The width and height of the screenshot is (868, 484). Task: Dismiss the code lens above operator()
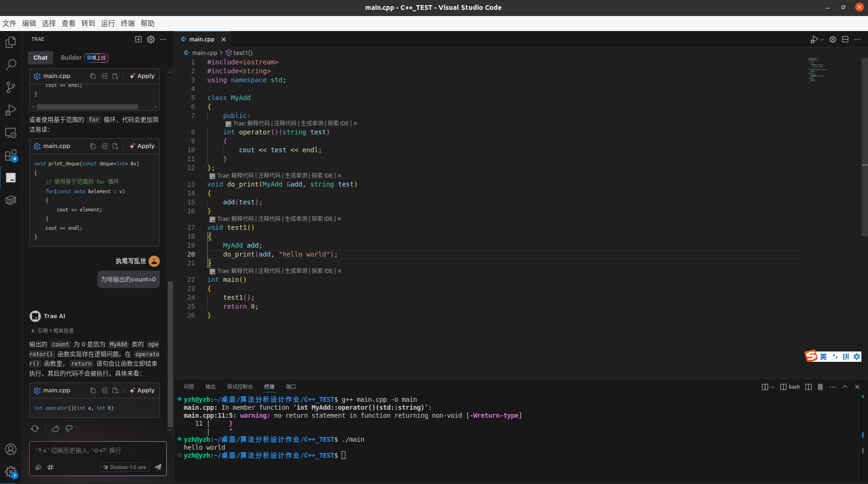355,124
